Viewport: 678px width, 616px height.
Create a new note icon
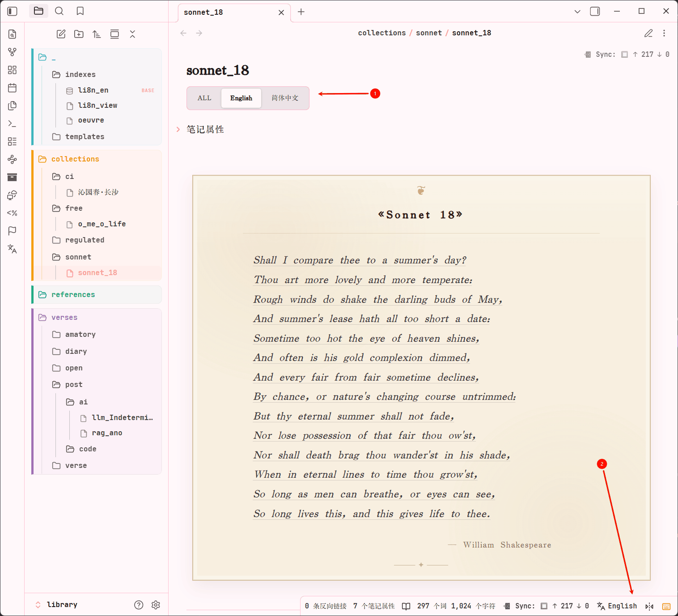(61, 34)
